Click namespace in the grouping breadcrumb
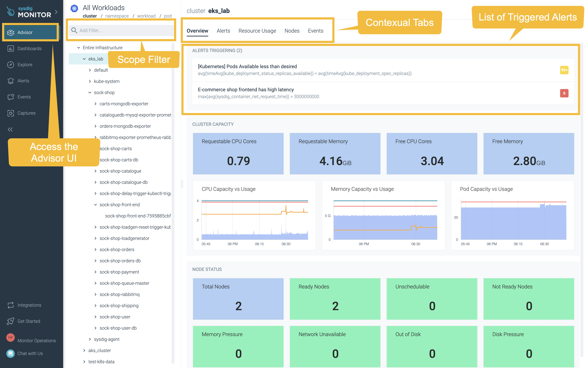This screenshot has width=588, height=368. pos(117,16)
